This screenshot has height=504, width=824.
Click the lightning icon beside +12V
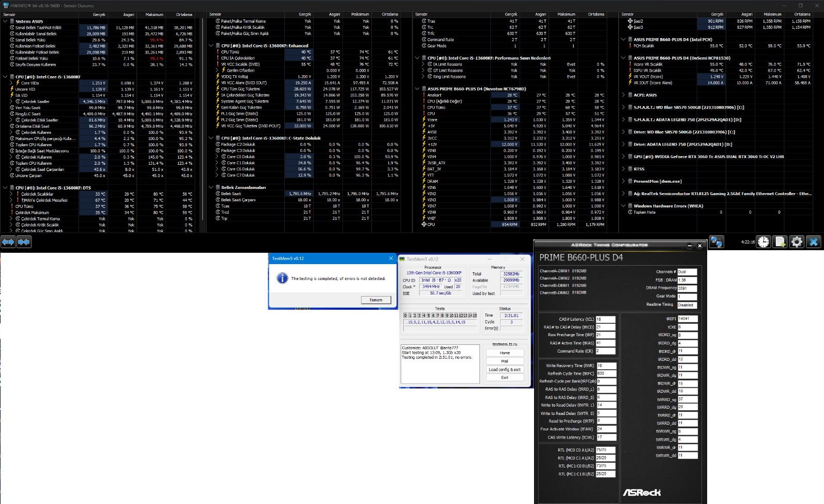[x=424, y=144]
